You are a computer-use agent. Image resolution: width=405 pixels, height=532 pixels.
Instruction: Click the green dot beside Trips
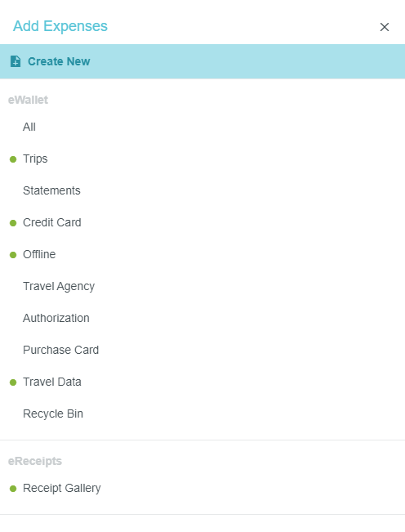[x=13, y=159]
